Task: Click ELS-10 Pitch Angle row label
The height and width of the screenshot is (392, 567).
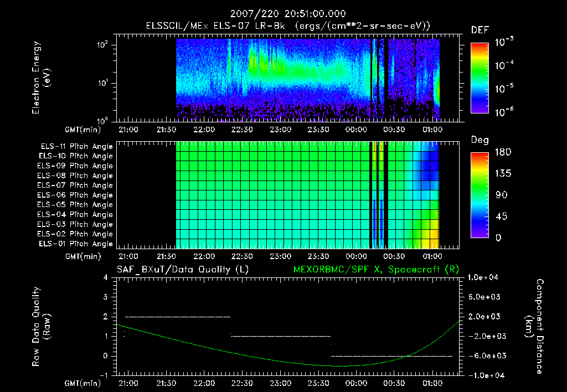Action: tap(76, 156)
